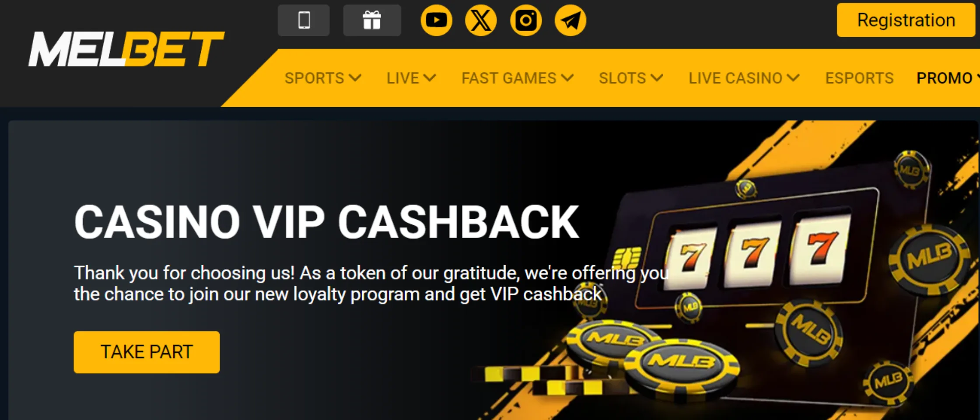The height and width of the screenshot is (420, 980).
Task: Expand the LIVE CASINO chevron
Action: pyautogui.click(x=793, y=78)
